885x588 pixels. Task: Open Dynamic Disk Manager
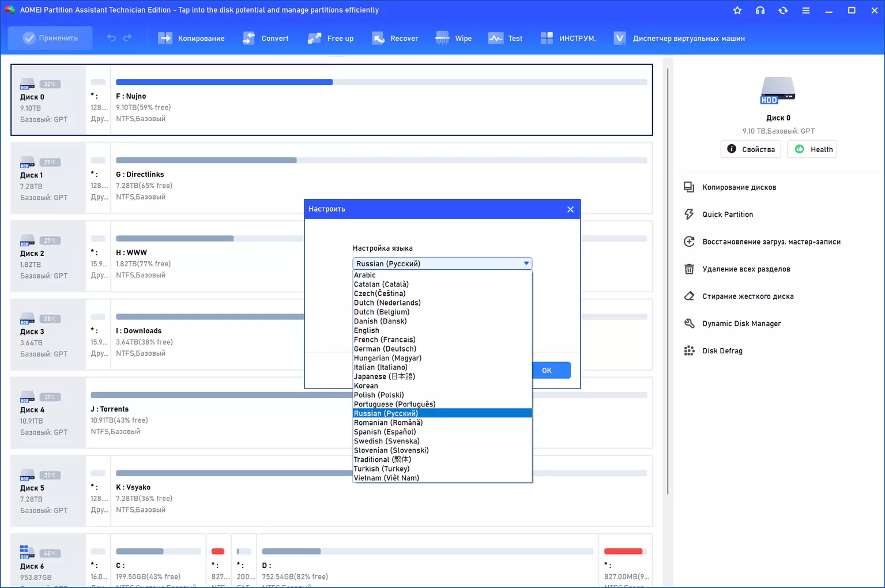741,323
